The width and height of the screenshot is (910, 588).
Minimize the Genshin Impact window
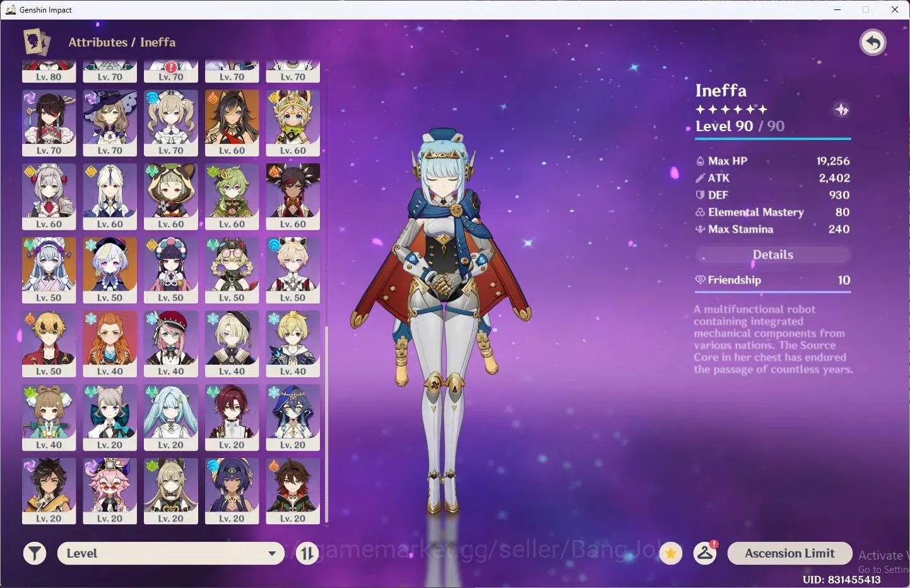[837, 9]
